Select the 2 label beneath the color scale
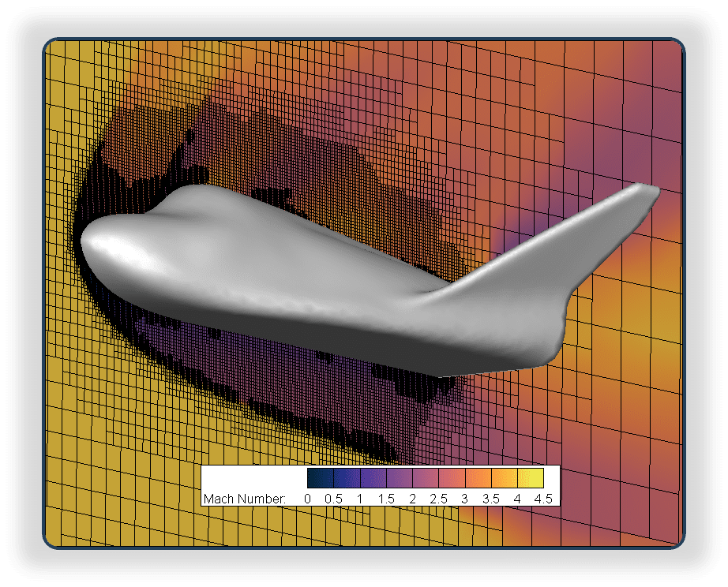 pyautogui.click(x=413, y=499)
